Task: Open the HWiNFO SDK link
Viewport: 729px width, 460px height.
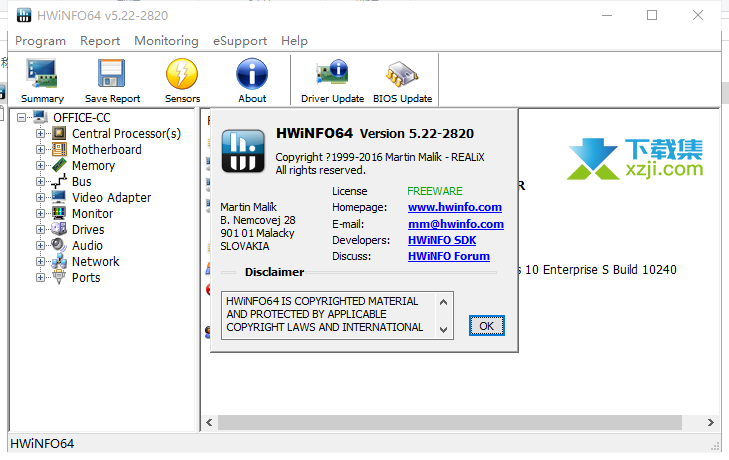Action: 442,240
